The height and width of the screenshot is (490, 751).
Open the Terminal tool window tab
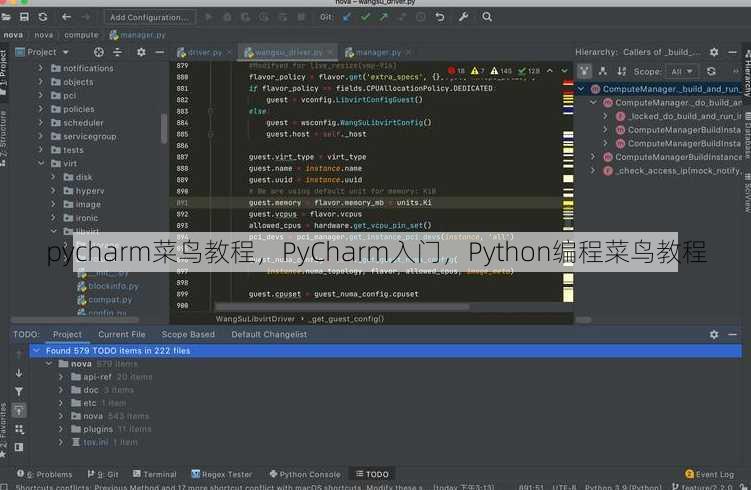155,474
